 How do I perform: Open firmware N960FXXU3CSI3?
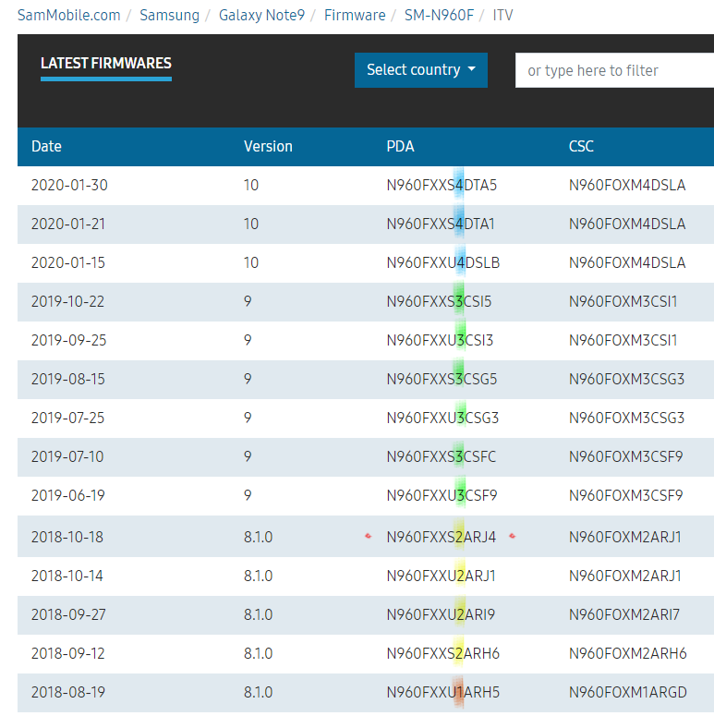point(440,340)
